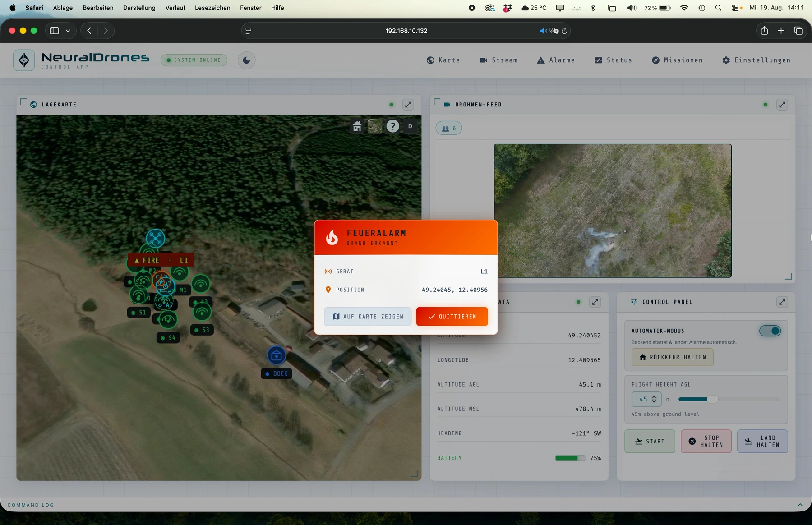This screenshot has width=812, height=525.
Task: Open the Stream navigation tab
Action: (x=498, y=60)
